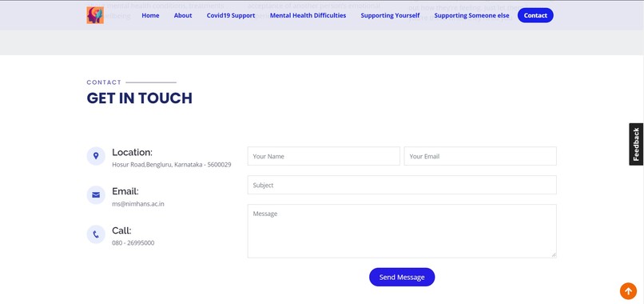Click the phone number 080 - 26995000

133,242
